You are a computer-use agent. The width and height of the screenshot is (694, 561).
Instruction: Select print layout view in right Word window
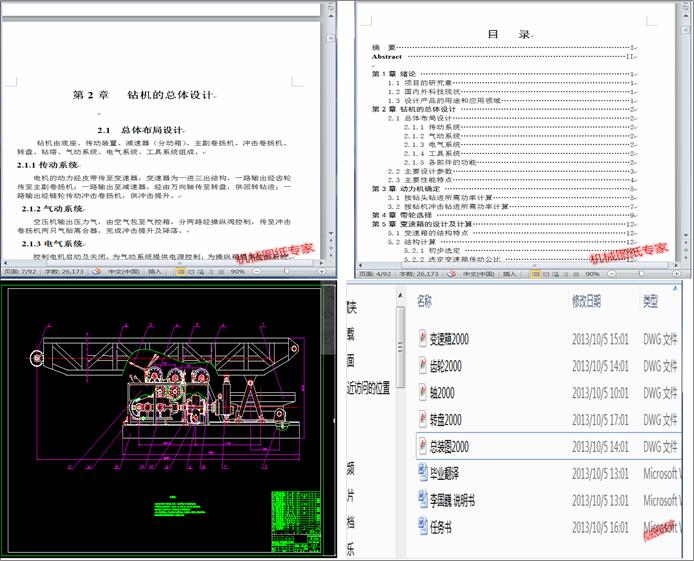pyautogui.click(x=536, y=274)
